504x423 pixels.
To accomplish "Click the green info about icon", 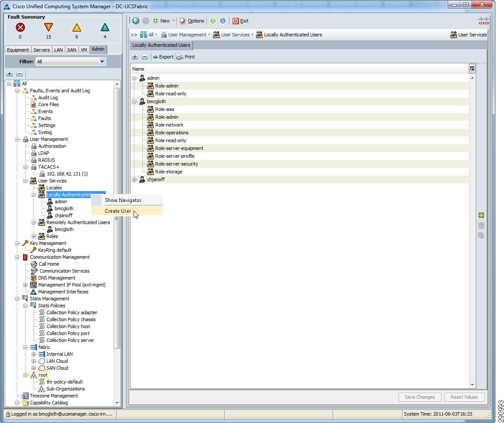I will tap(223, 21).
